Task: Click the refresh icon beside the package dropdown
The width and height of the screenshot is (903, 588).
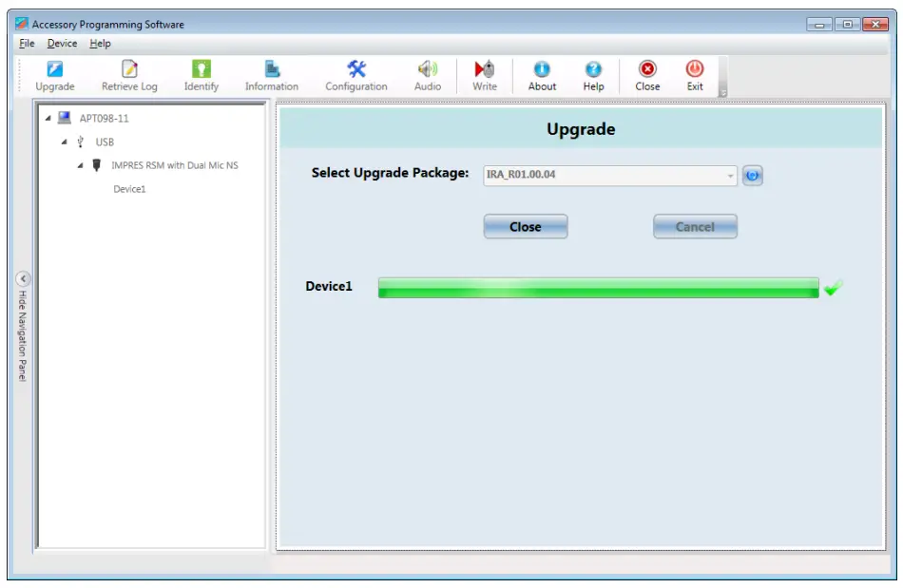Action: (752, 176)
